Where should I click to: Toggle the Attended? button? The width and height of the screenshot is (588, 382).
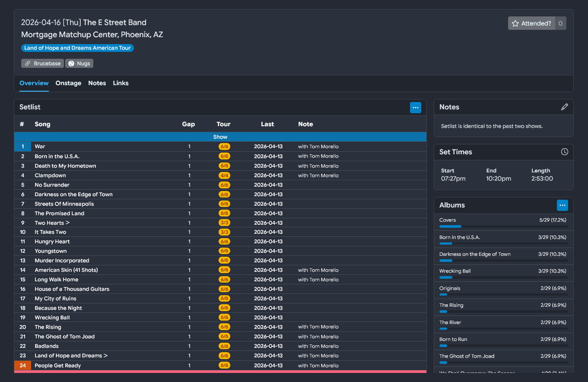point(531,24)
